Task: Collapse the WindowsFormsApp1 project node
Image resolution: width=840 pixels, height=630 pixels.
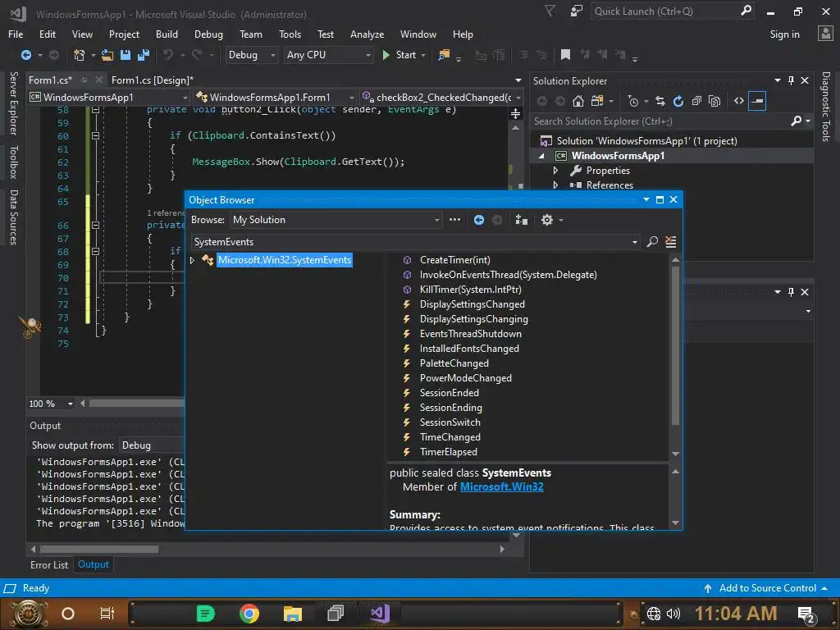Action: point(541,156)
